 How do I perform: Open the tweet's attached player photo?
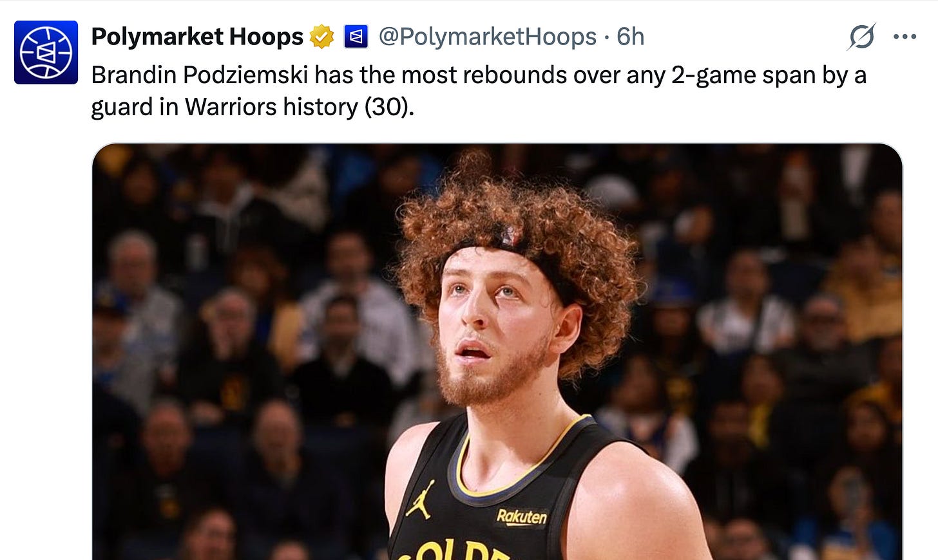pyautogui.click(x=497, y=351)
